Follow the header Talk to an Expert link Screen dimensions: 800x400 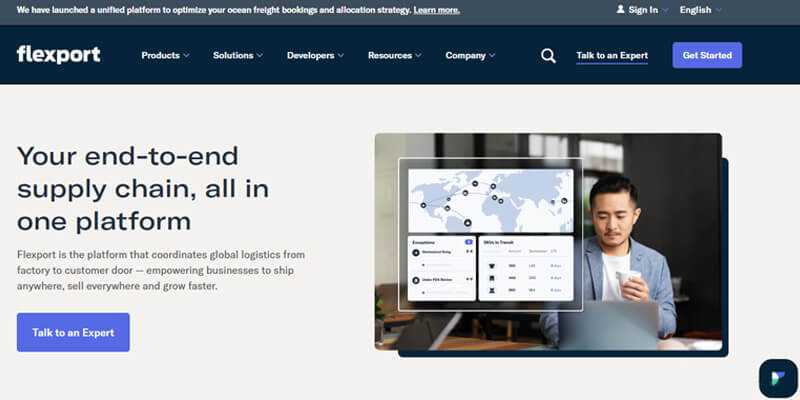pyautogui.click(x=612, y=56)
